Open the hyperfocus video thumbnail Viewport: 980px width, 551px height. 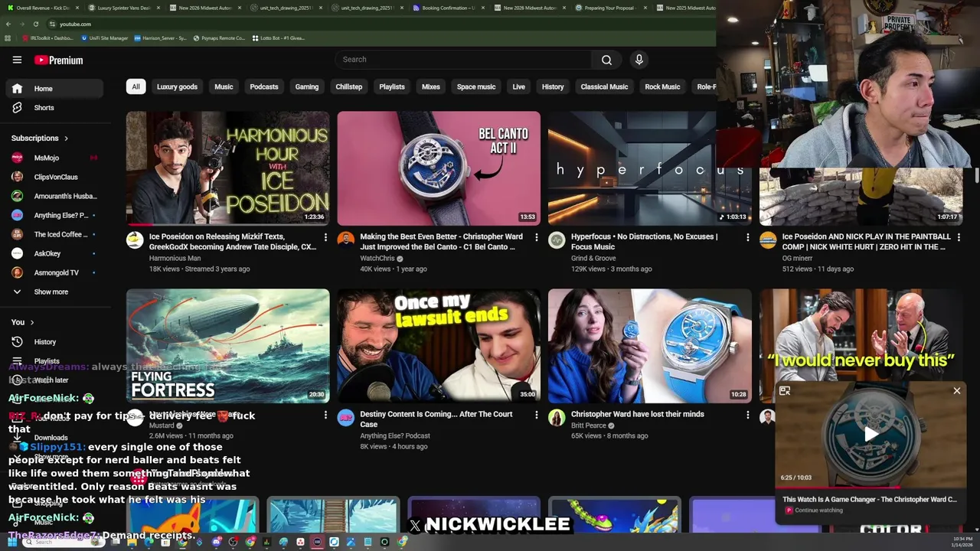[649, 168]
